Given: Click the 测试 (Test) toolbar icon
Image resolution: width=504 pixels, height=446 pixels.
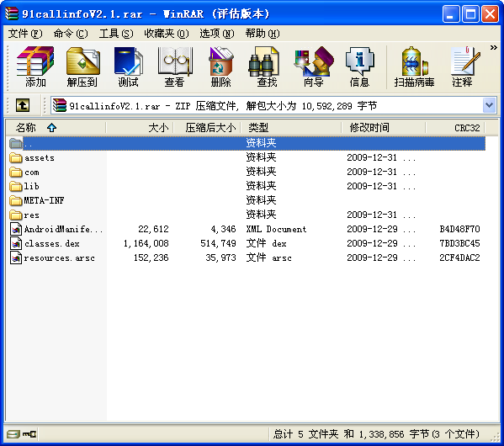Looking at the screenshot, I should coord(128,66).
